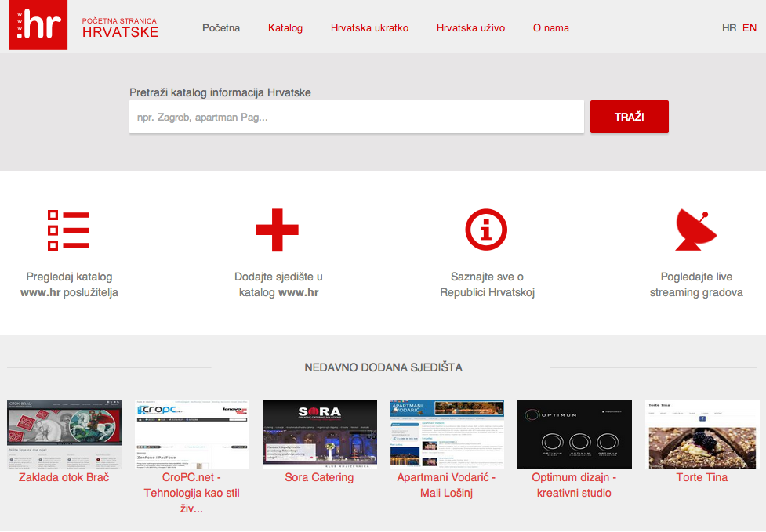Go to Hrvatska ukratko page
This screenshot has width=766, height=532.
pos(370,28)
